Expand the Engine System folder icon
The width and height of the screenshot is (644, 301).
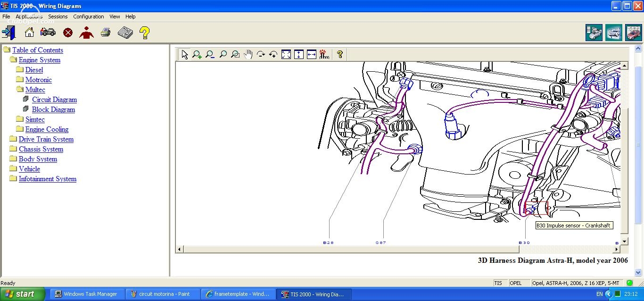coord(13,59)
